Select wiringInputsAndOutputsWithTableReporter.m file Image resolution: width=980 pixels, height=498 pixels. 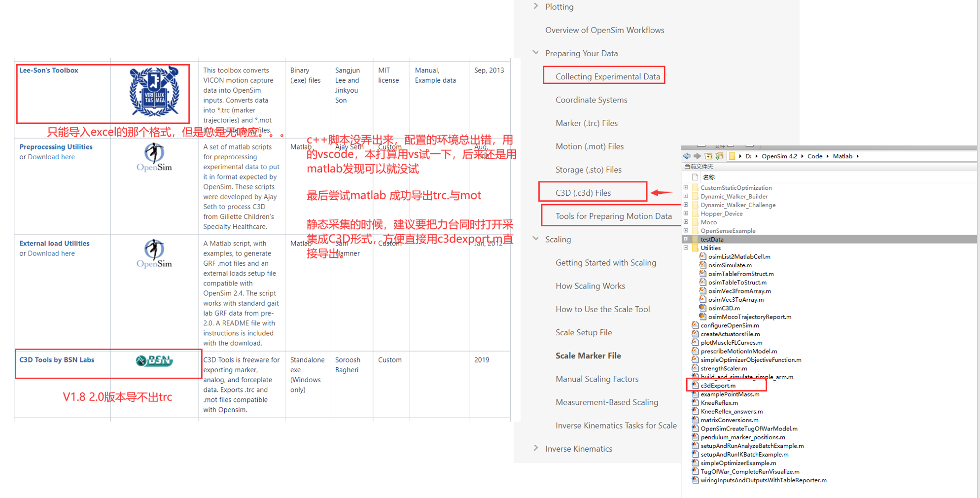(x=764, y=480)
